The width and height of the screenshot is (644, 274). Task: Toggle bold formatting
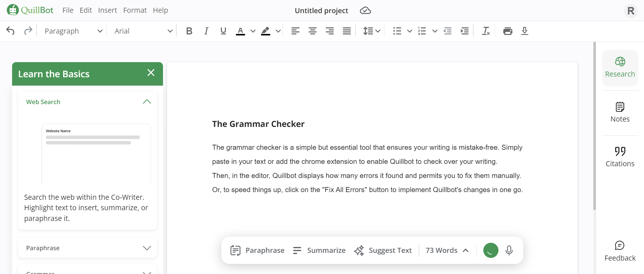tap(189, 31)
